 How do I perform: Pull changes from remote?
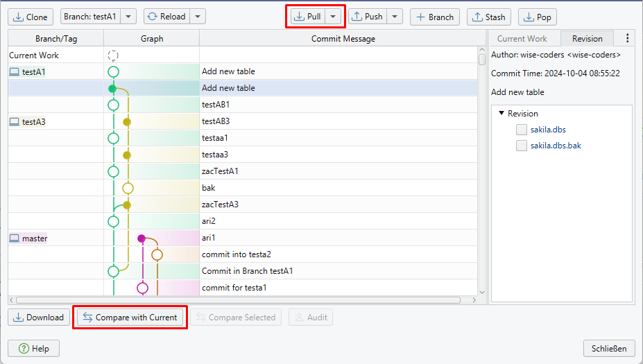[308, 17]
